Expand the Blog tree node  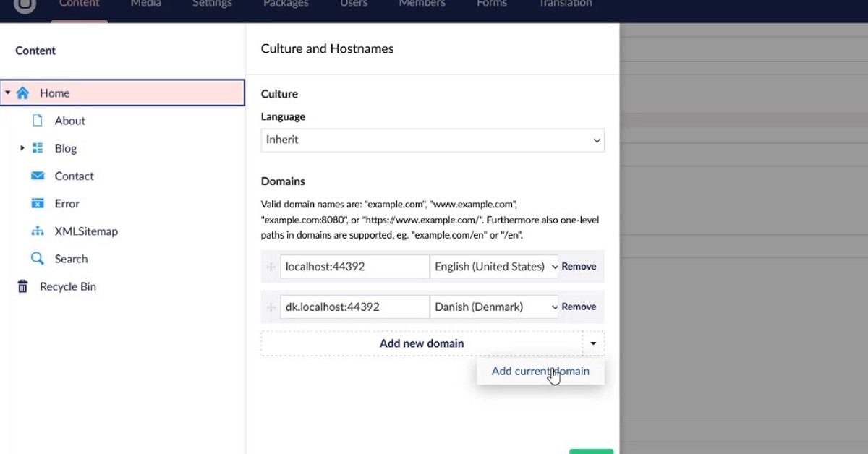point(22,147)
